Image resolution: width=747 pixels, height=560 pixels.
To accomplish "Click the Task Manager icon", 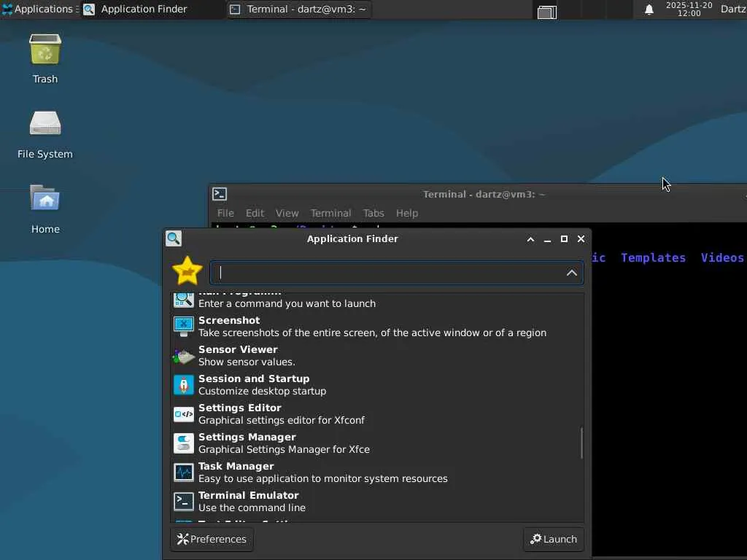I will pos(183,472).
